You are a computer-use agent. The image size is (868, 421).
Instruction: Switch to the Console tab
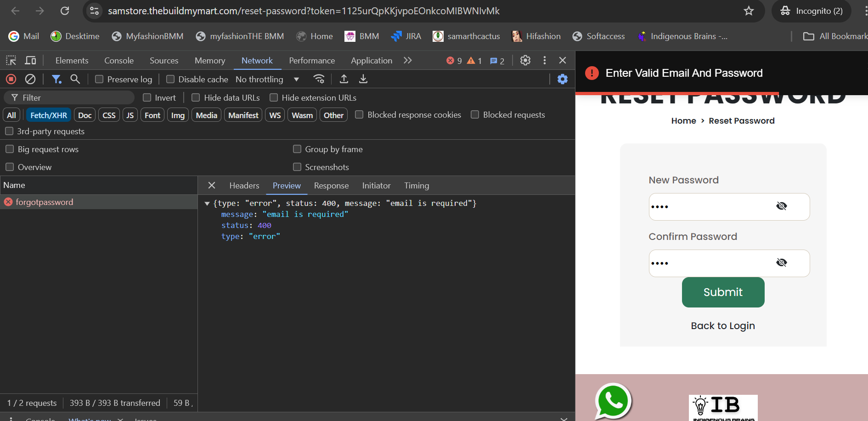[x=119, y=60]
